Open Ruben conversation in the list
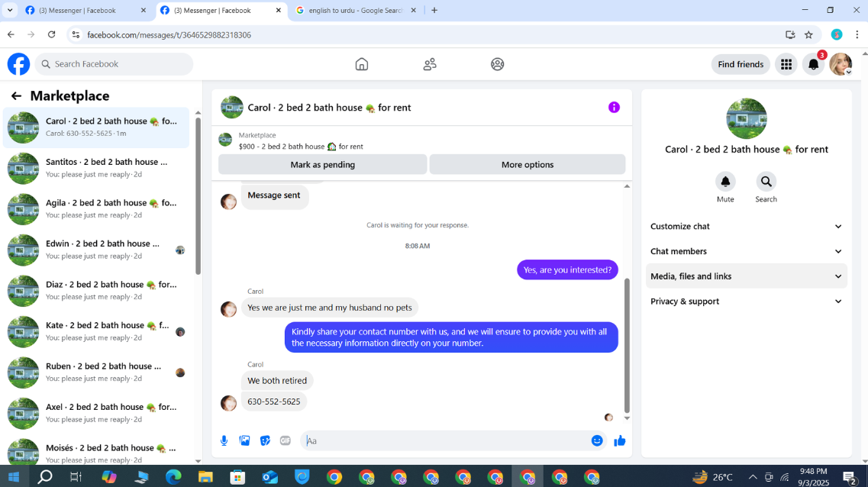This screenshot has width=868, height=487. (97, 373)
